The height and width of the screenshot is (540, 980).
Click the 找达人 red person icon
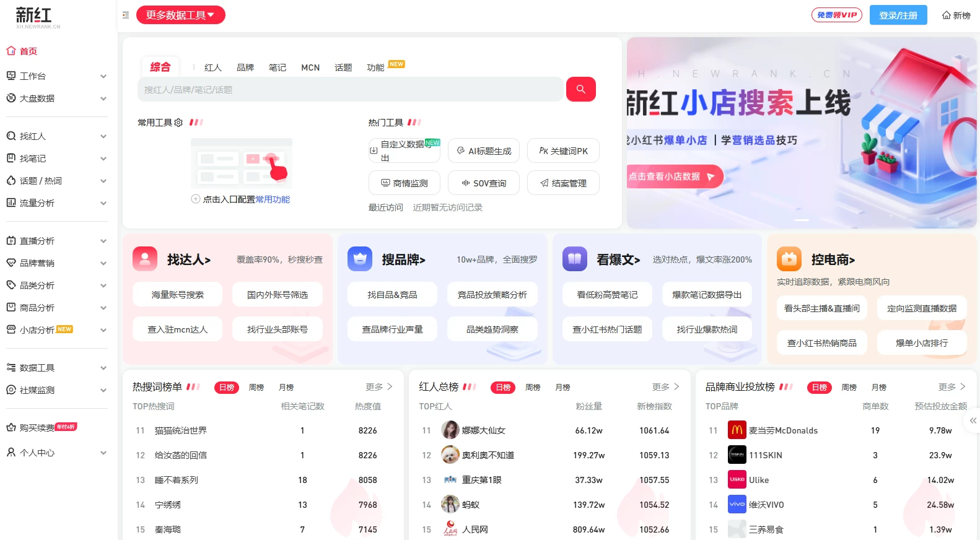(145, 259)
